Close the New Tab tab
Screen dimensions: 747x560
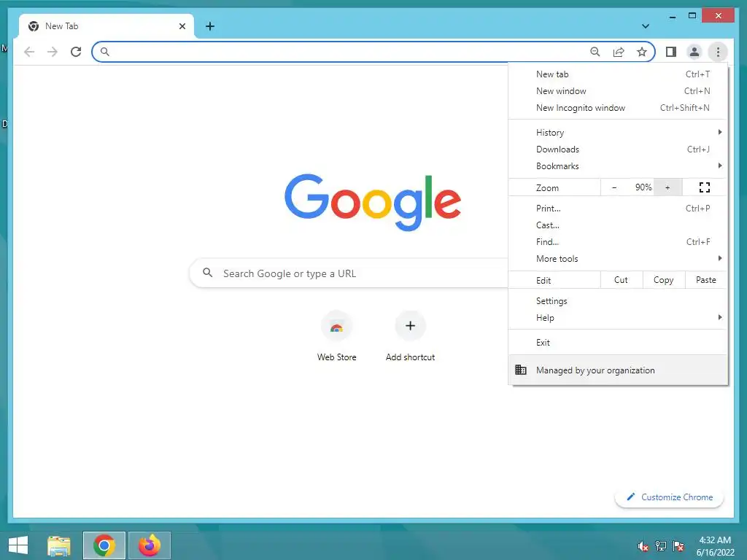[182, 26]
